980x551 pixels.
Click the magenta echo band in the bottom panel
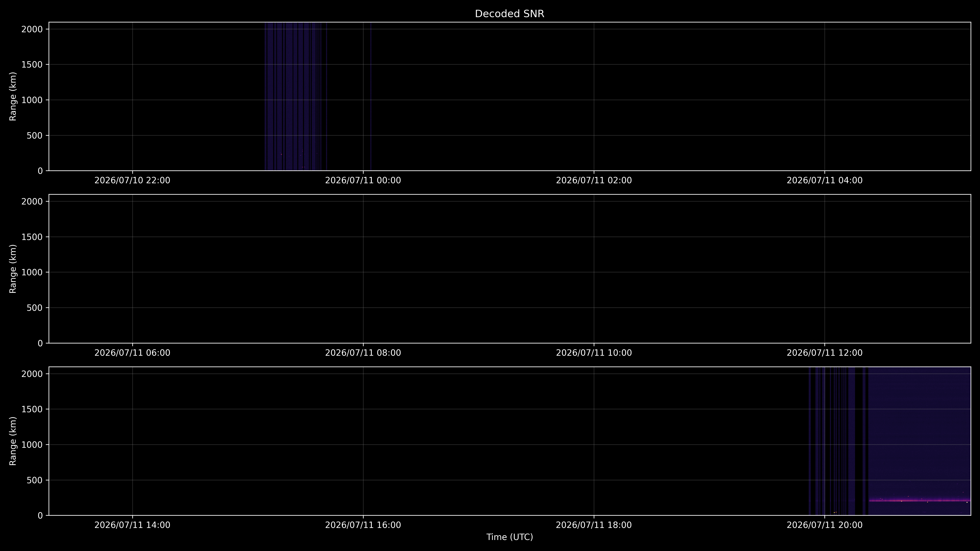click(920, 500)
